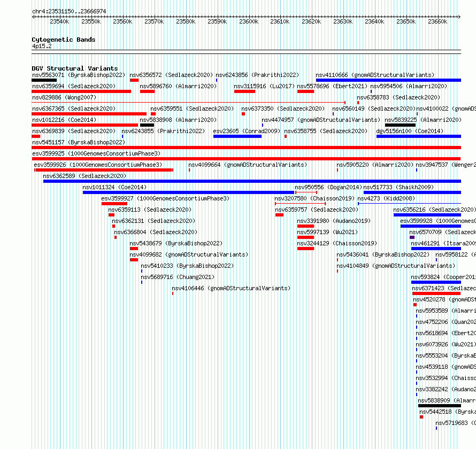
Task: Select nsv517733 (Shaikh2009) variant label
Action: (x=398, y=187)
